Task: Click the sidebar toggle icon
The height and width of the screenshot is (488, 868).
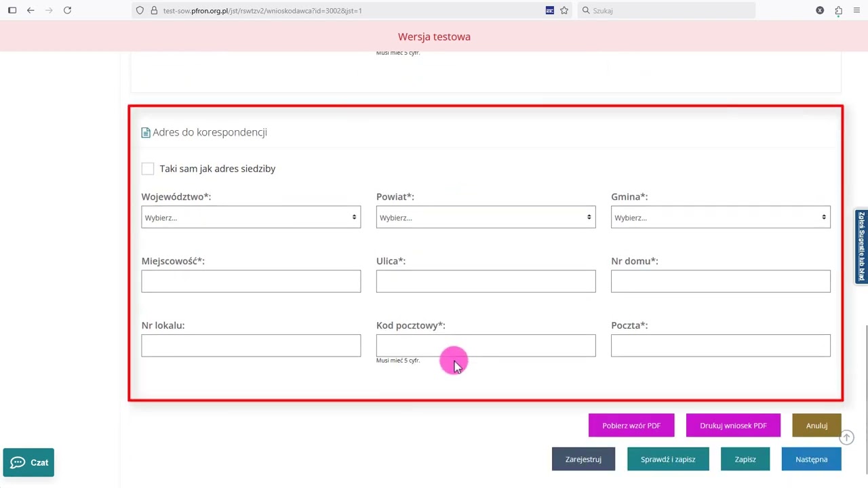Action: [12, 11]
